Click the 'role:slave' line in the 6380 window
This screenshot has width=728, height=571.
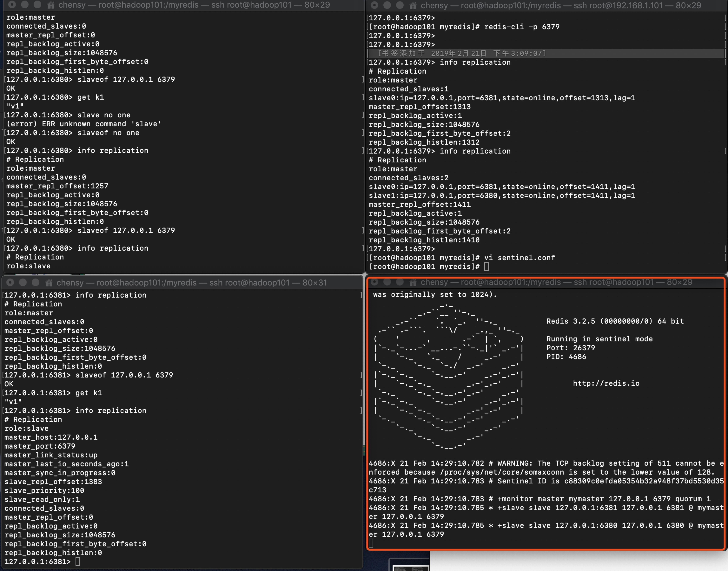(28, 266)
